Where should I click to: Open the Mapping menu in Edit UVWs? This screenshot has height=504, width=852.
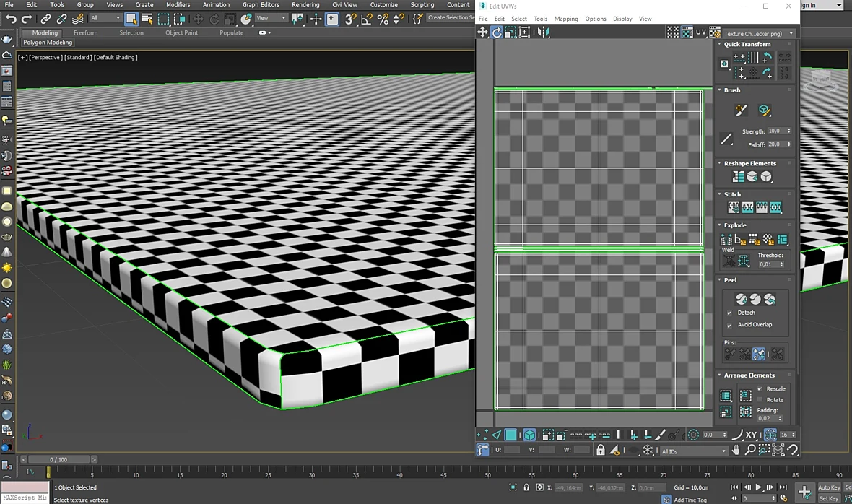(x=565, y=19)
